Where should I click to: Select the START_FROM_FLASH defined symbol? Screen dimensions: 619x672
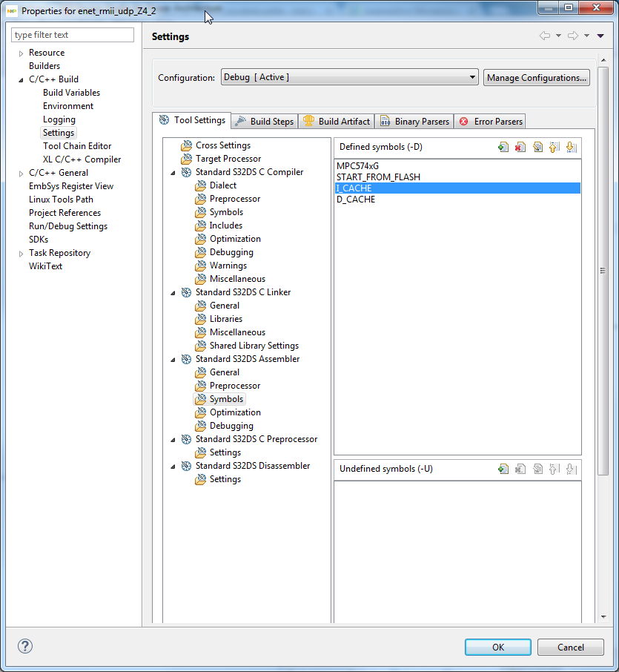click(x=457, y=177)
